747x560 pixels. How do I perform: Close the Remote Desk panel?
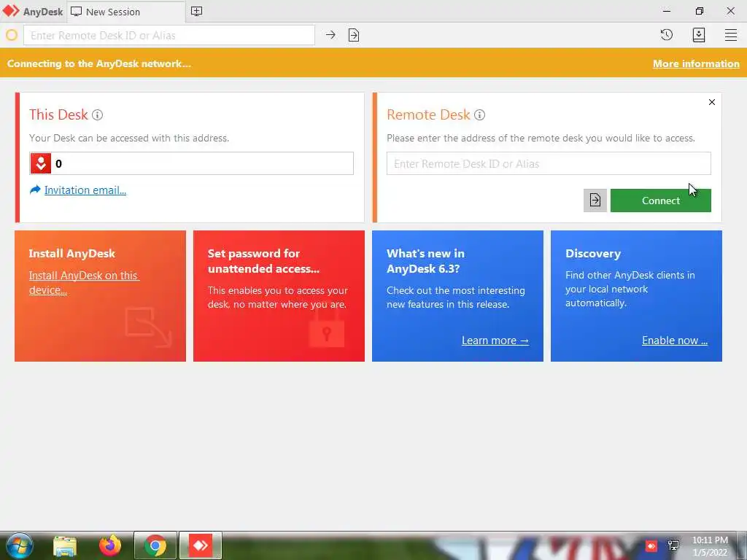pos(712,102)
